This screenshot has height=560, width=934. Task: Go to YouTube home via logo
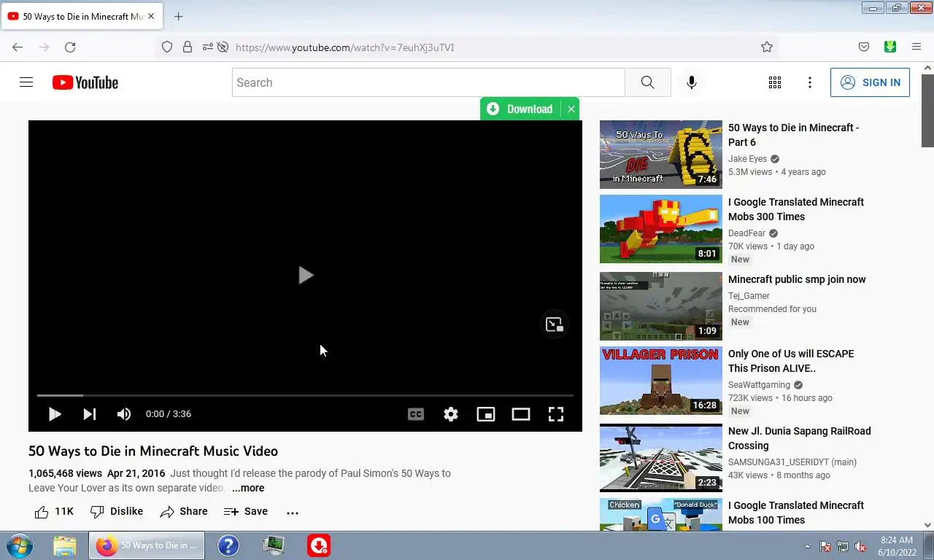[85, 82]
